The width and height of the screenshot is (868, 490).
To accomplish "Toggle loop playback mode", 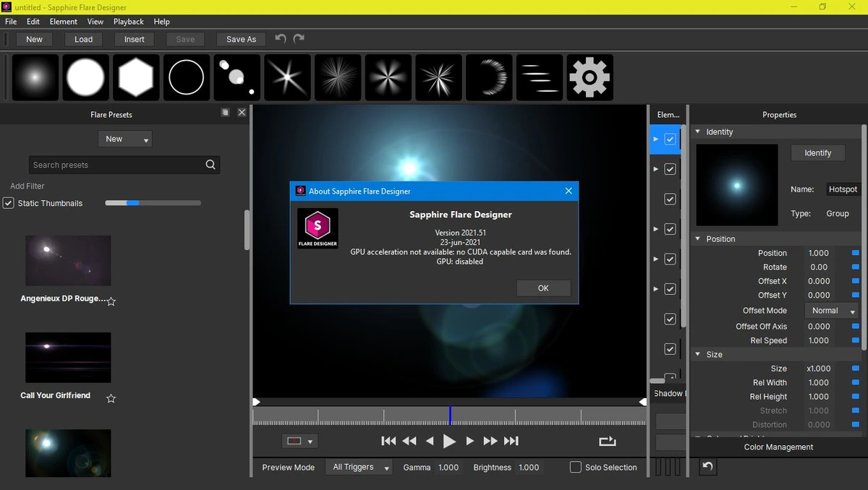I will (608, 441).
